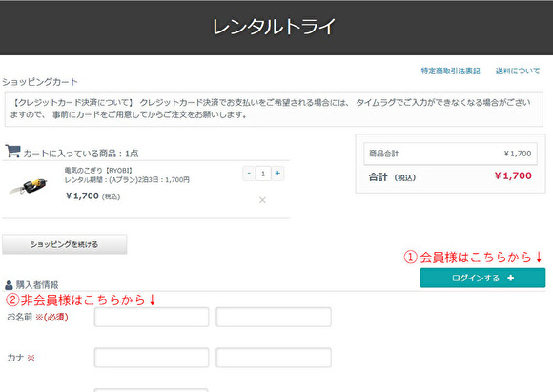The height and width of the screenshot is (392, 553).
Task: Click the shopping cart icon
Action: pyautogui.click(x=13, y=152)
